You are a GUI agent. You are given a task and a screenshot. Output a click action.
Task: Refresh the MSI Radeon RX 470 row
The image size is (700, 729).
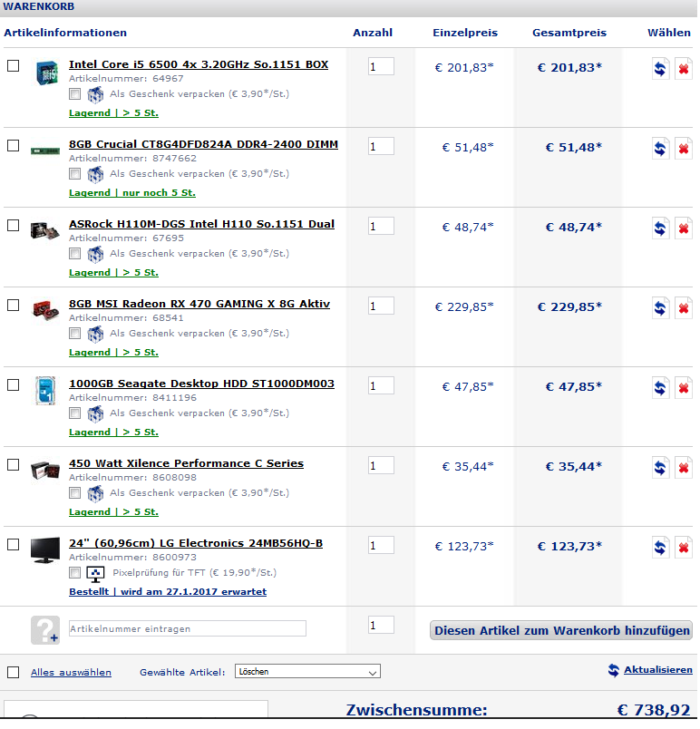660,308
